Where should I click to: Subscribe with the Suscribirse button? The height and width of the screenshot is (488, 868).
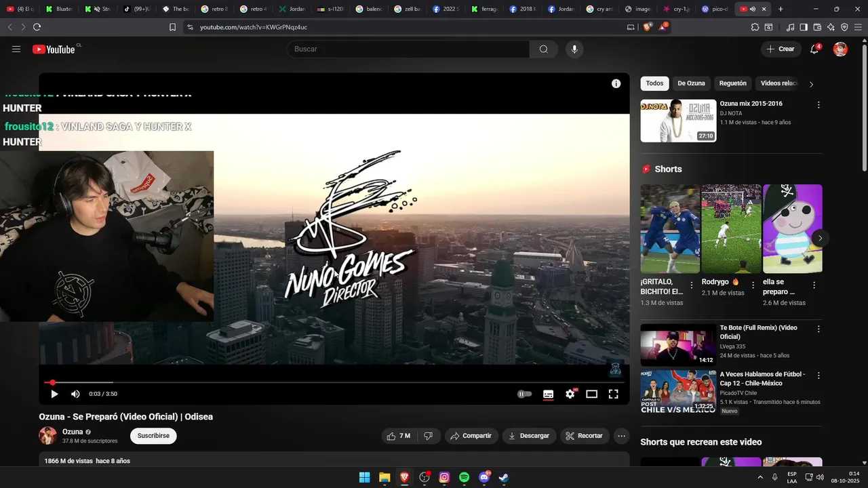[153, 436]
